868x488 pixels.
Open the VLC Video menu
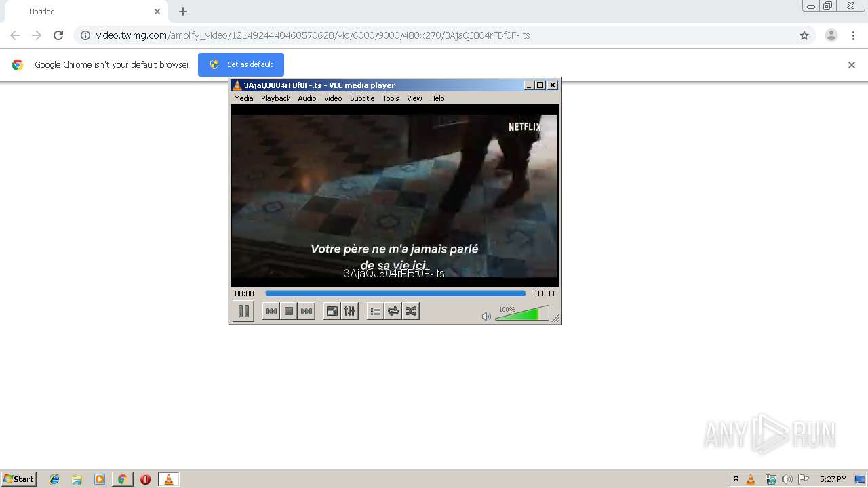click(x=333, y=98)
